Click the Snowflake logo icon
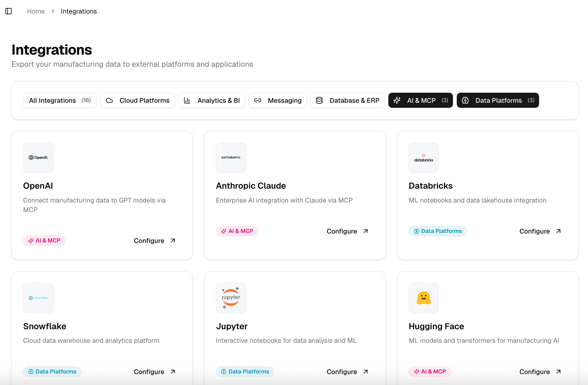 [38, 298]
